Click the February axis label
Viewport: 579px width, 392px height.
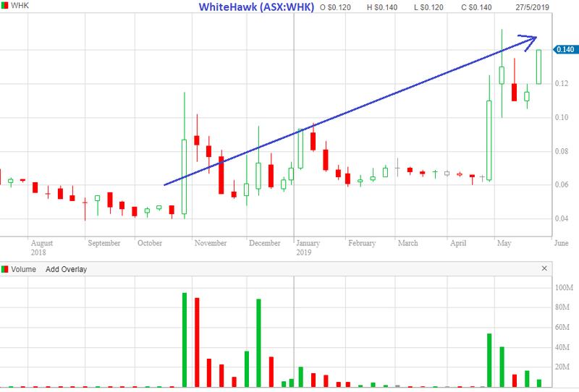coord(362,243)
